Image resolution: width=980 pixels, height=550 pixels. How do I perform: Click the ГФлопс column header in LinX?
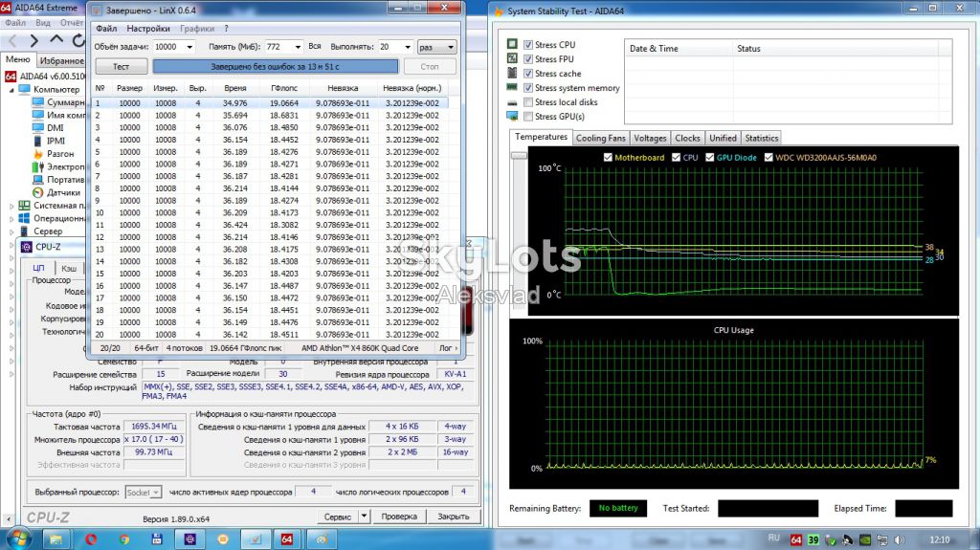284,88
